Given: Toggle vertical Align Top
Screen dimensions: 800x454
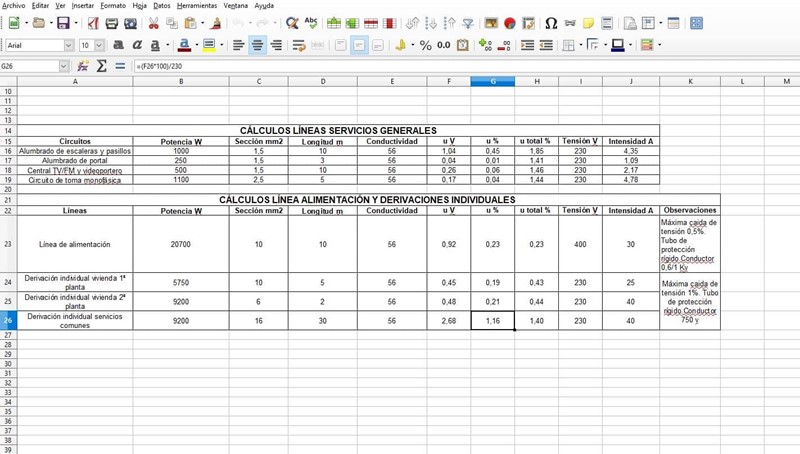Looking at the screenshot, I should 340,45.
